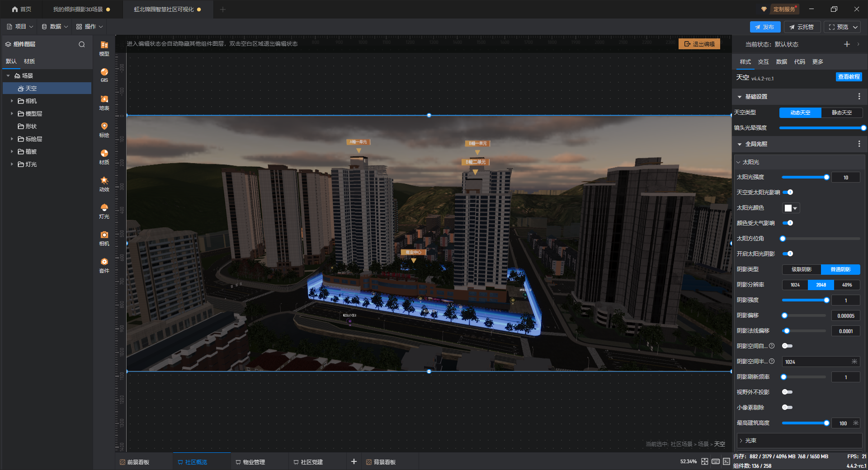Click 退出编辑 to exit editing

click(699, 44)
